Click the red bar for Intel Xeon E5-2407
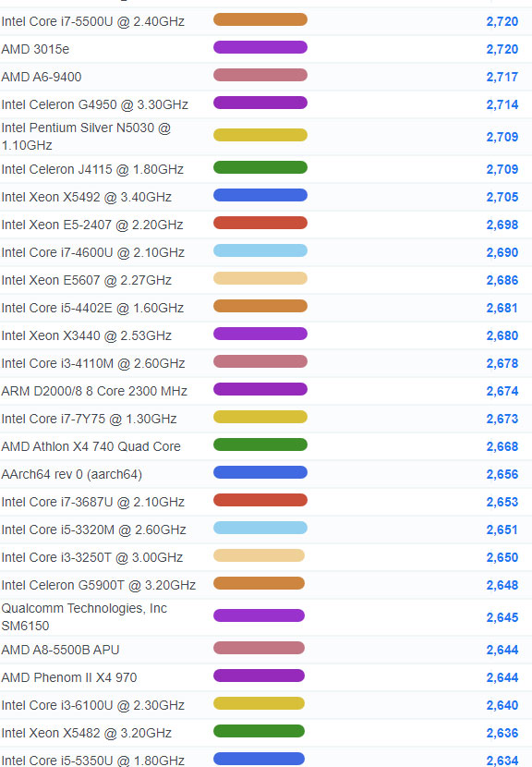The height and width of the screenshot is (767, 532). (x=260, y=223)
